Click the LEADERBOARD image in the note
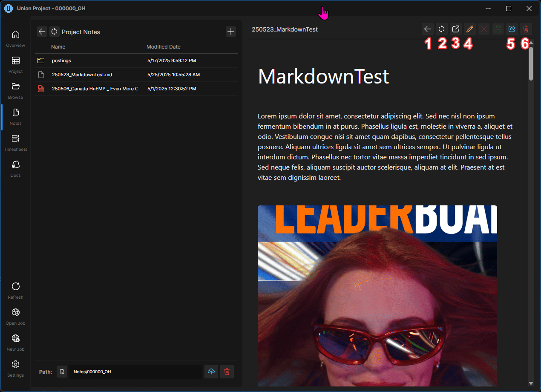 coord(377,296)
